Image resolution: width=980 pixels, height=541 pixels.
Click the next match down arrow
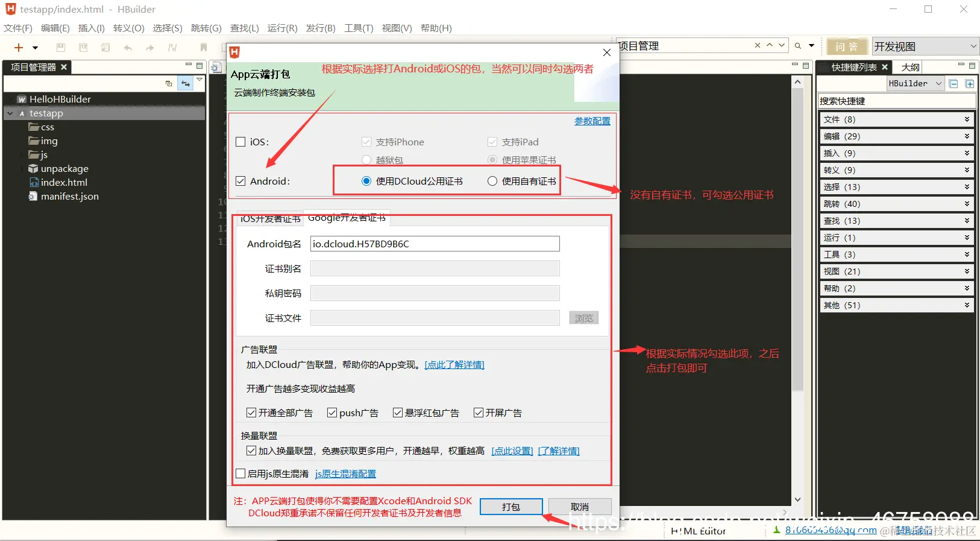[x=782, y=45]
